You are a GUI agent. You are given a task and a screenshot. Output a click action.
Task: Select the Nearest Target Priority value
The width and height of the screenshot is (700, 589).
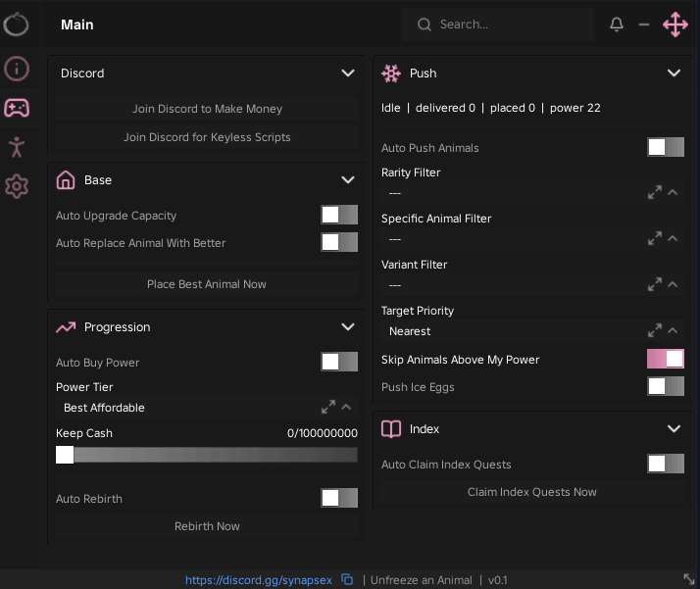(x=410, y=331)
